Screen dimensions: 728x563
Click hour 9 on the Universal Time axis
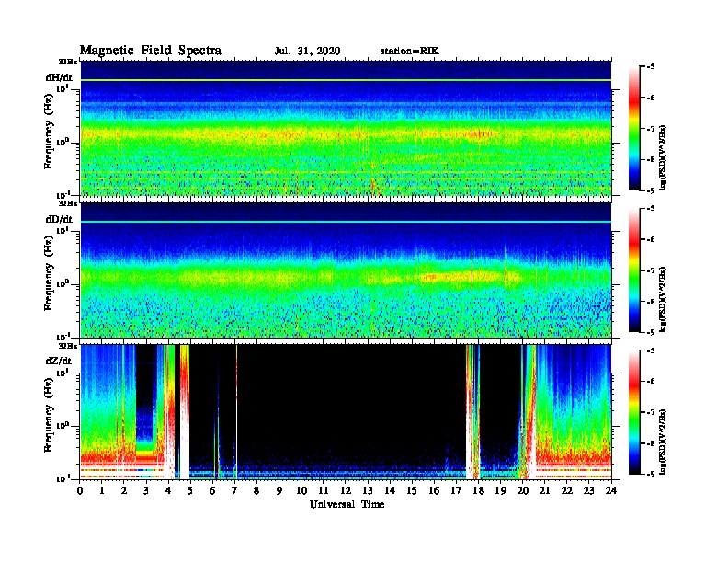[x=279, y=490]
